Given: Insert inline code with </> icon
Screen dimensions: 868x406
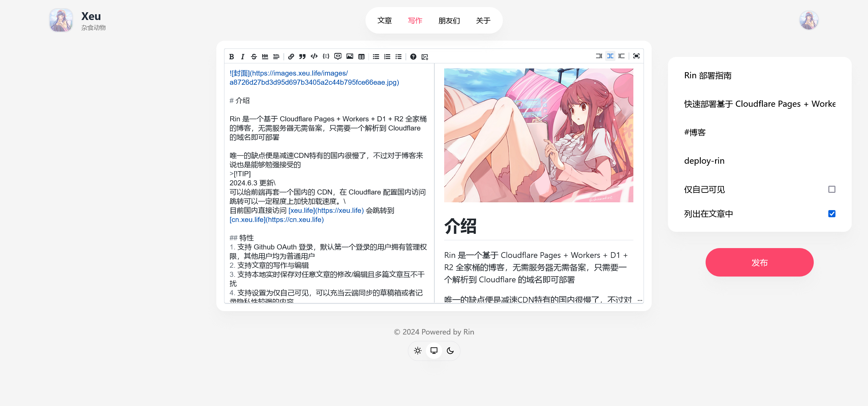Looking at the screenshot, I should (x=314, y=56).
